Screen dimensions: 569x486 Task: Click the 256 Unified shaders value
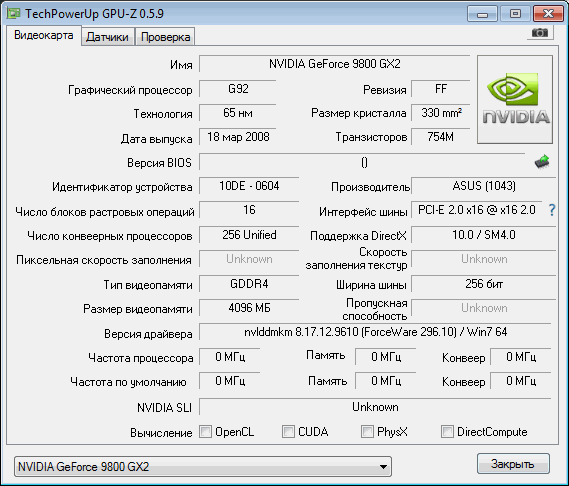249,235
